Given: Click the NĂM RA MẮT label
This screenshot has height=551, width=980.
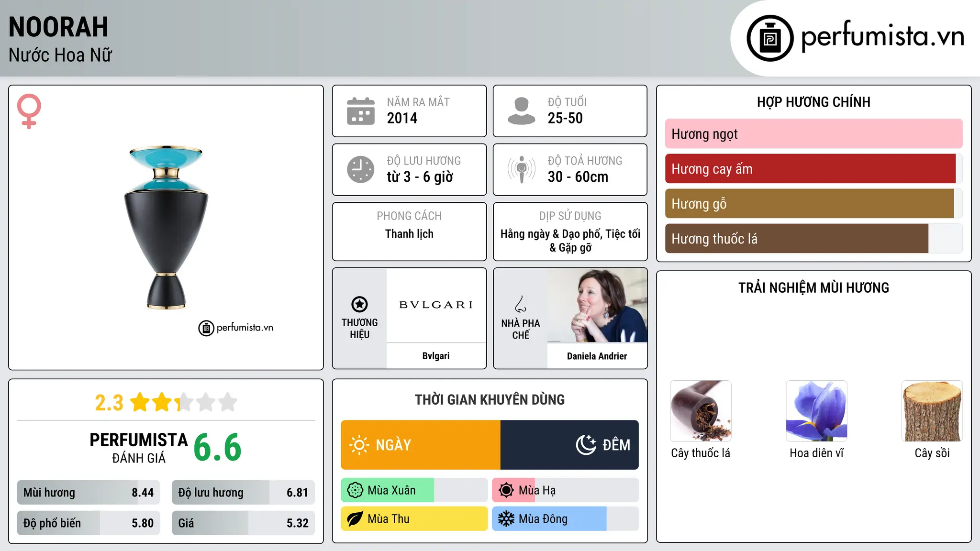Looking at the screenshot, I should click(418, 102).
